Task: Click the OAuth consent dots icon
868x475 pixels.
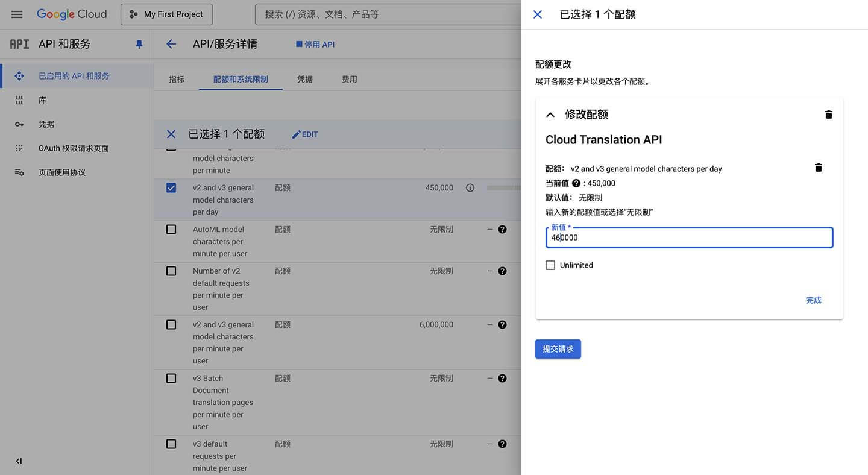Action: click(x=19, y=148)
